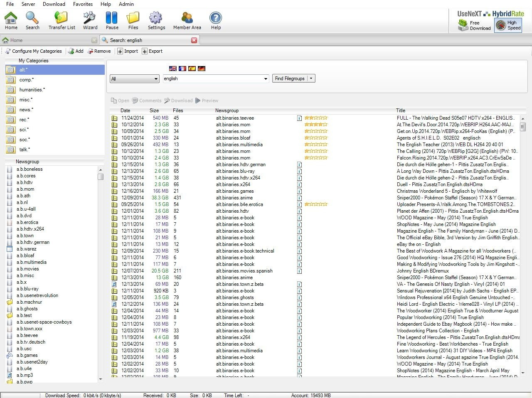Viewport: 532px width, 398px height.
Task: Open the File menu
Action: 10,4
